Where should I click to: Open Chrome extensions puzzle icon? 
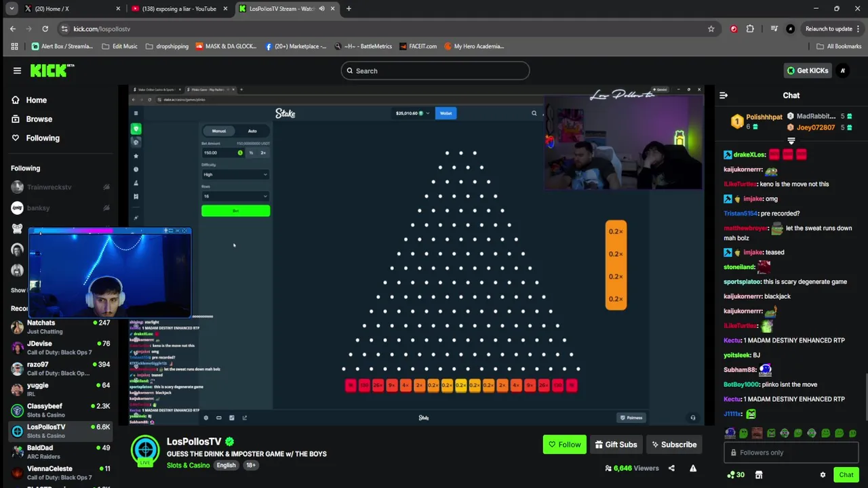(750, 28)
